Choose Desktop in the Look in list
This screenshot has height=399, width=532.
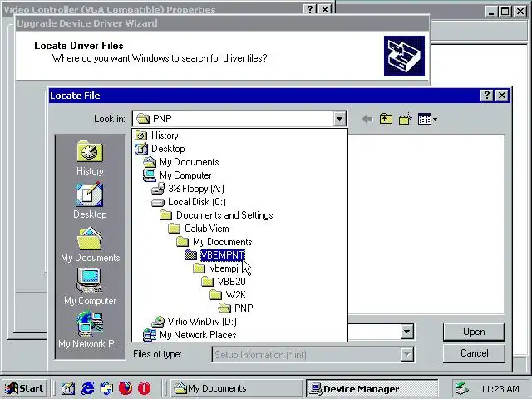pyautogui.click(x=168, y=149)
